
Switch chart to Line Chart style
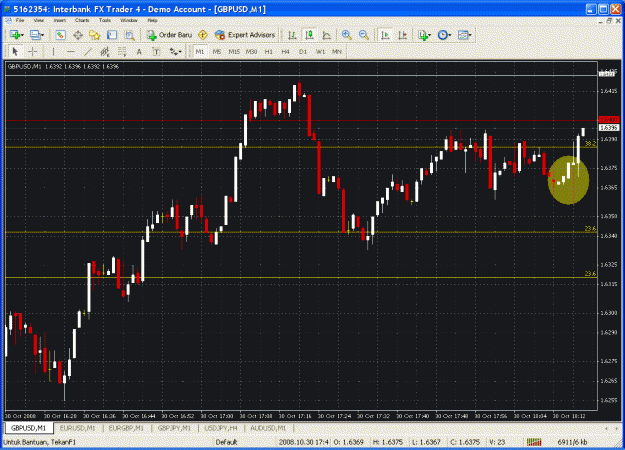click(326, 35)
